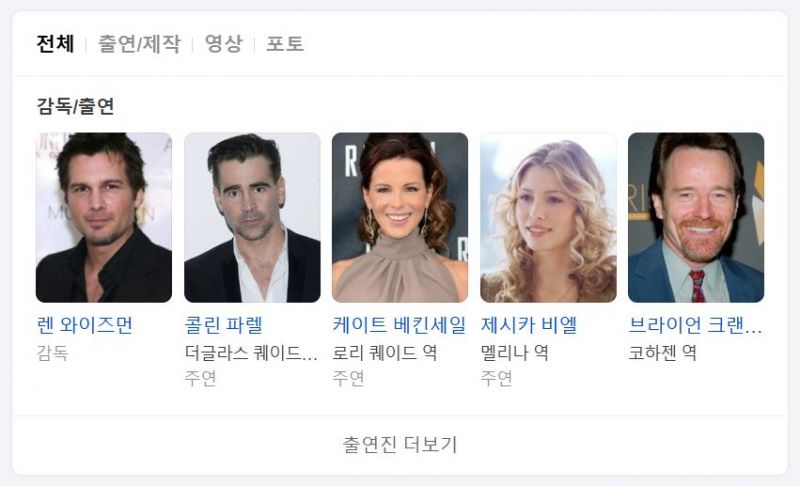Viewport: 800px width, 486px height.
Task: Show more cast via 출연진 더보기
Action: click(x=400, y=445)
